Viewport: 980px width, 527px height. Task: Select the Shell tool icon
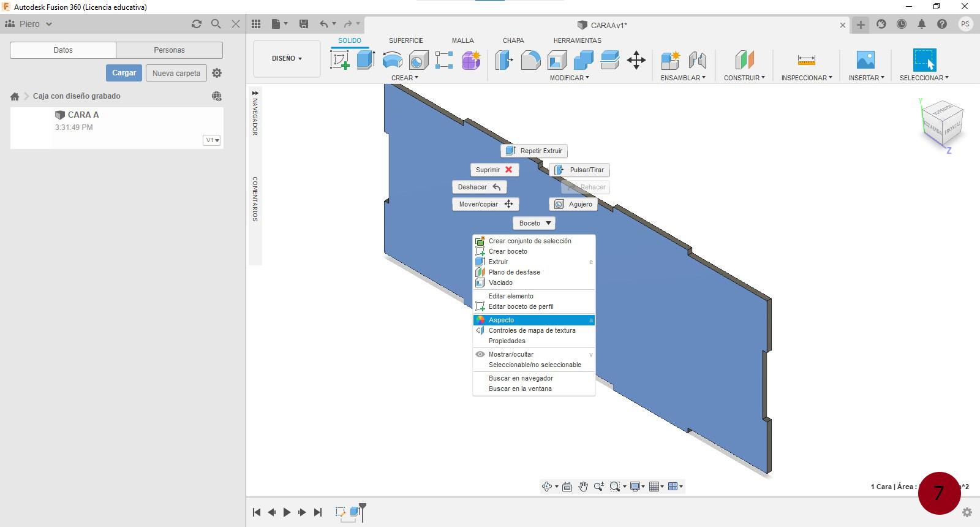pos(557,60)
